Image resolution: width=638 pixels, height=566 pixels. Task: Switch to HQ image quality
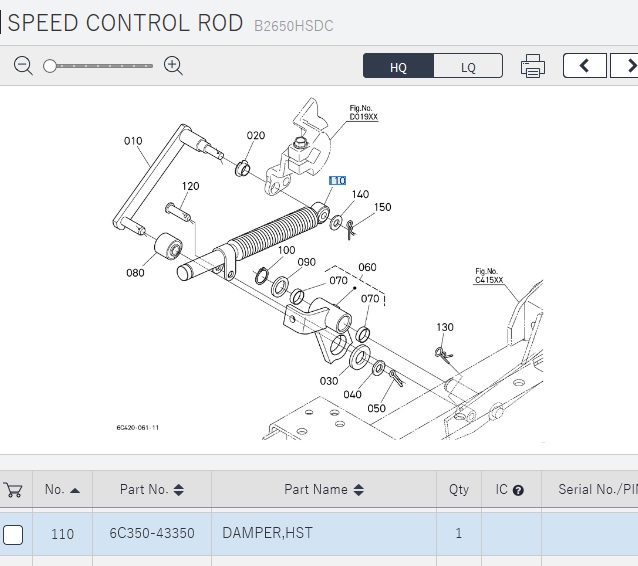tap(398, 67)
